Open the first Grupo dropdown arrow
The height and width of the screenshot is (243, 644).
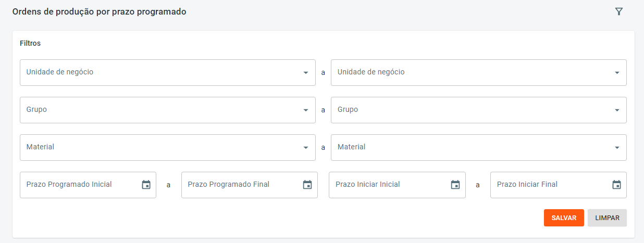tap(306, 110)
